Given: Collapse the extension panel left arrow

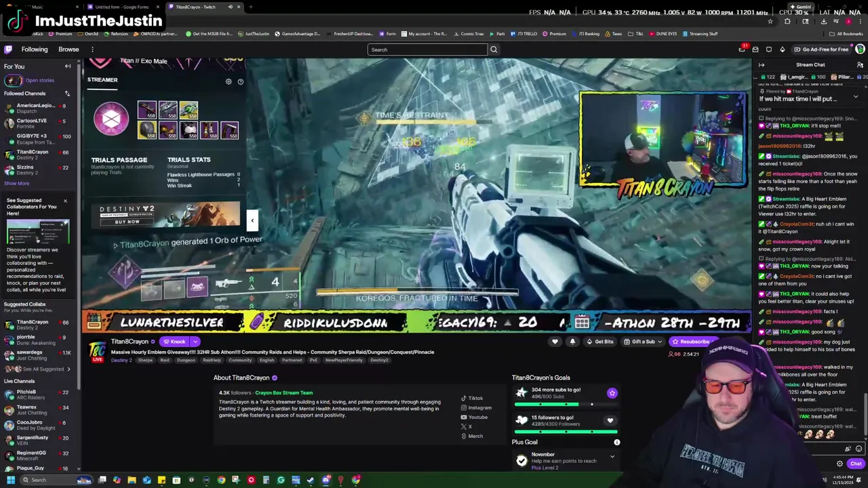Looking at the screenshot, I should [252, 220].
